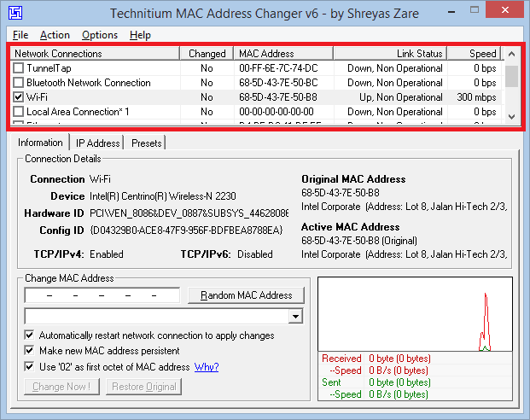Sort by Network Connections column header

pos(95,54)
